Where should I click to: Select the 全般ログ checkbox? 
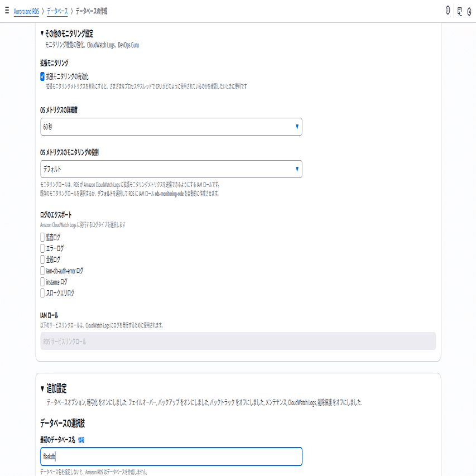pyautogui.click(x=41, y=259)
